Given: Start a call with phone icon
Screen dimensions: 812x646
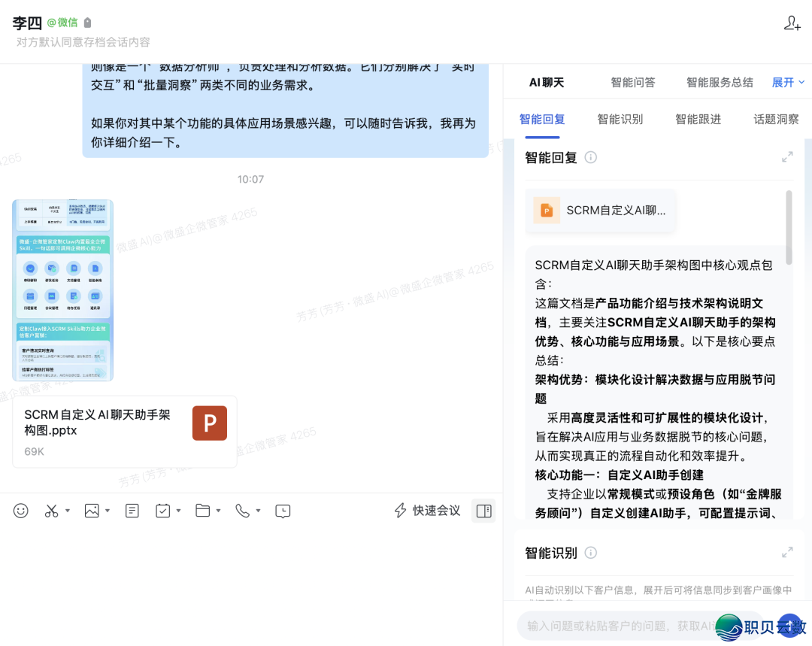Looking at the screenshot, I should (x=242, y=511).
